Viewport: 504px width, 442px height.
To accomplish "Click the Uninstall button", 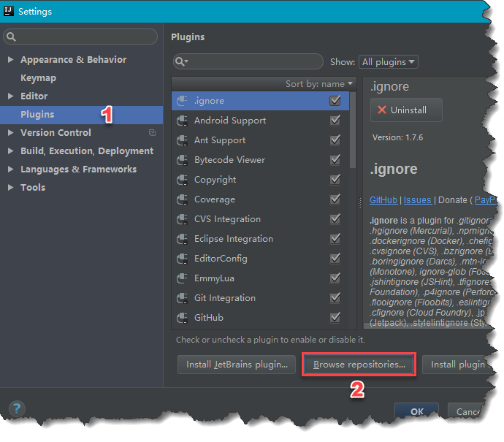I will (406, 110).
